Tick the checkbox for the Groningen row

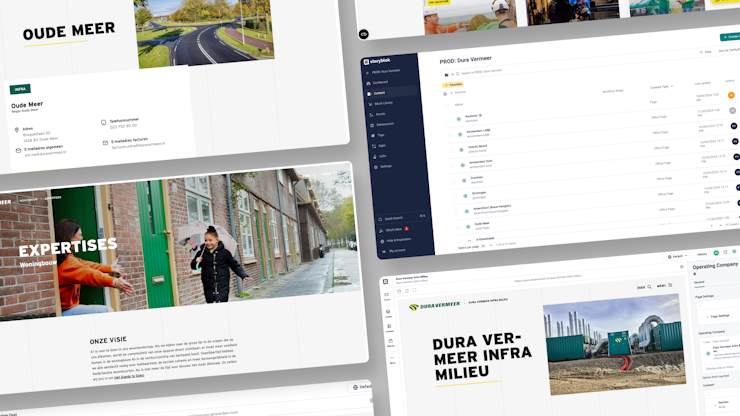click(456, 197)
